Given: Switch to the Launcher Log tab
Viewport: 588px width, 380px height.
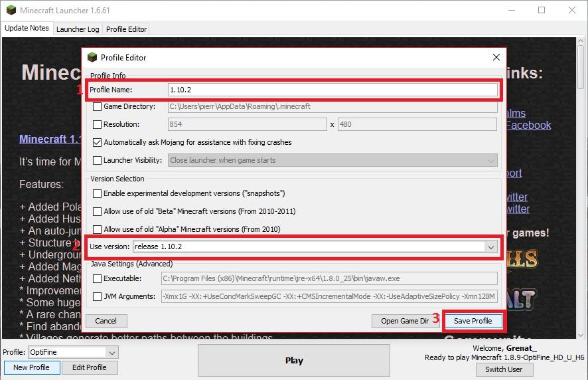Looking at the screenshot, I should [78, 29].
